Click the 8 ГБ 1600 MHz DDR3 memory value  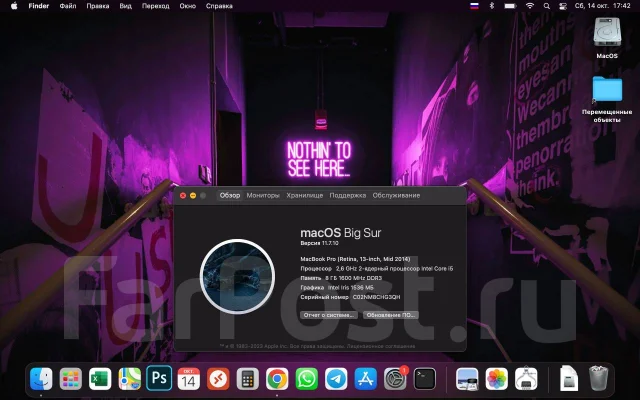click(353, 278)
